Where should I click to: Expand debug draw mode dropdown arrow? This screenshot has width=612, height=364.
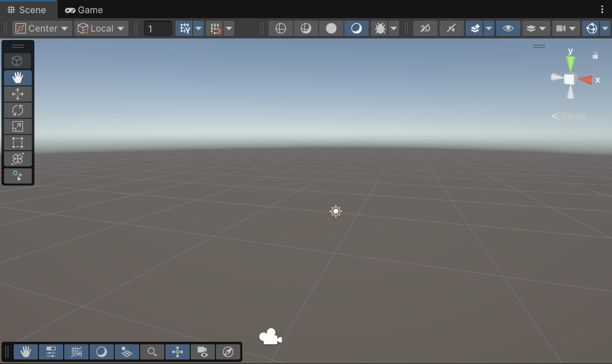coord(394,28)
